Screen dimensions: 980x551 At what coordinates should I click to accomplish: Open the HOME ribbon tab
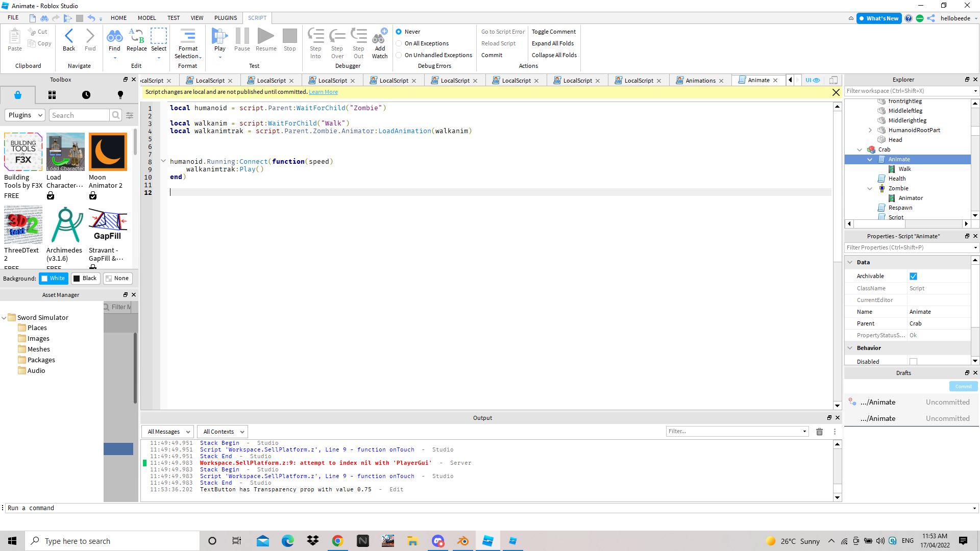(118, 18)
